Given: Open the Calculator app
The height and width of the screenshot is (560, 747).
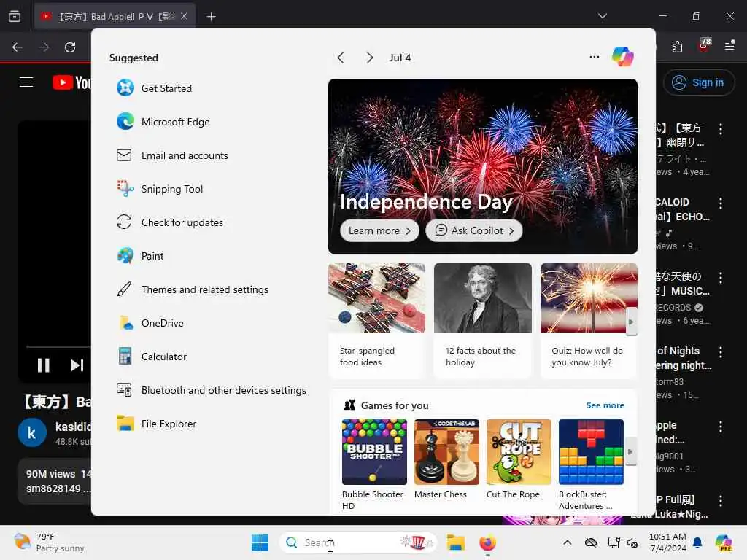Looking at the screenshot, I should click(152, 357).
